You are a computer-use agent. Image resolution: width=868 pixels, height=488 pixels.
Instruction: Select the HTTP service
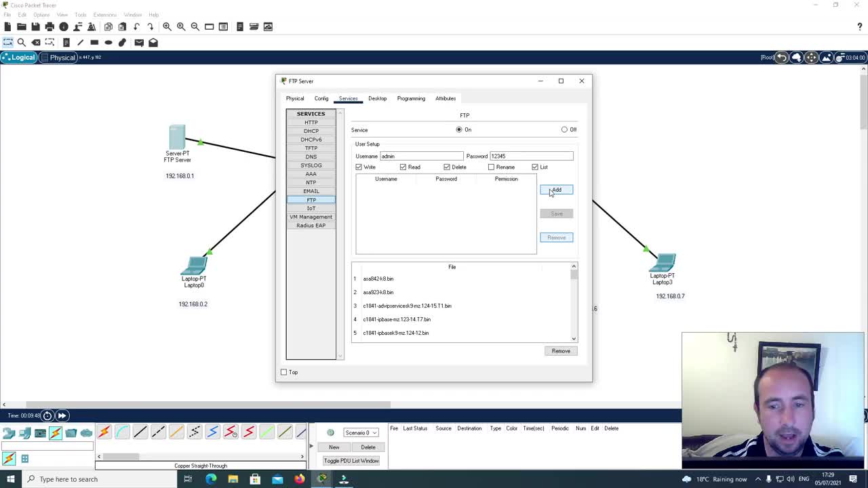click(x=311, y=122)
